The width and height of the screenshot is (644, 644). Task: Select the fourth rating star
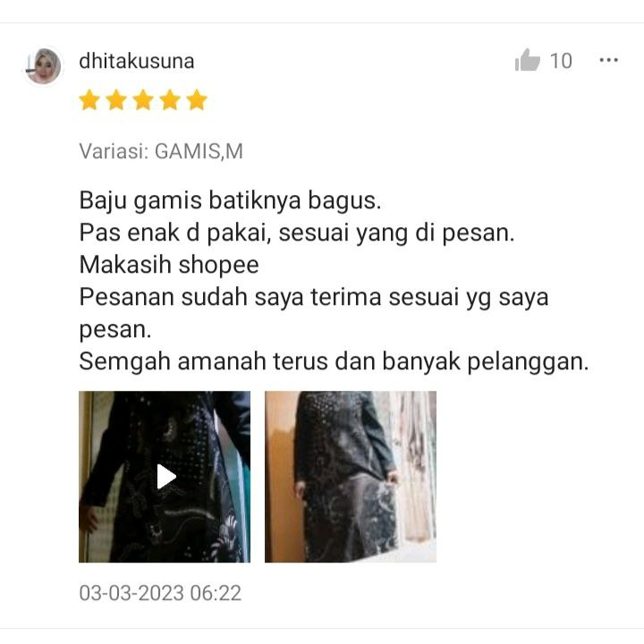coord(170,100)
